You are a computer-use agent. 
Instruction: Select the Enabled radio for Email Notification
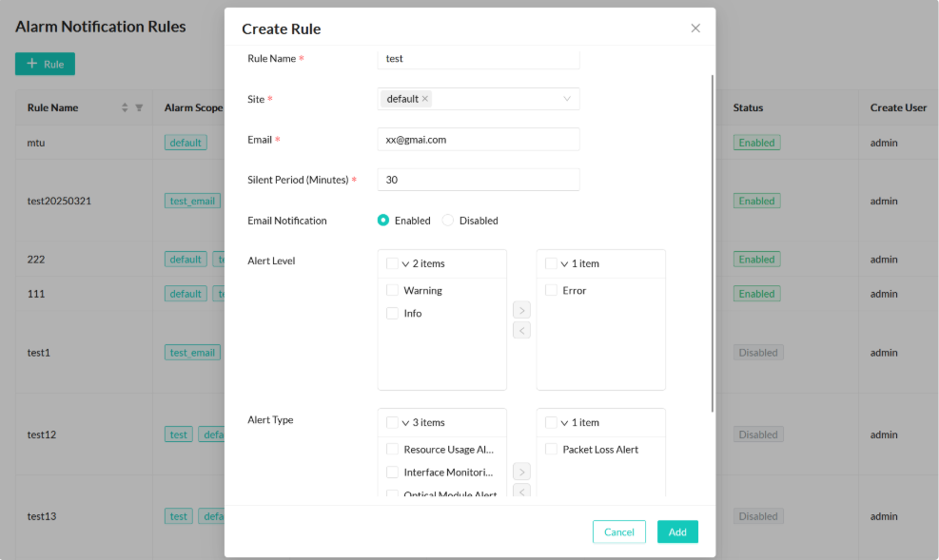(x=383, y=221)
